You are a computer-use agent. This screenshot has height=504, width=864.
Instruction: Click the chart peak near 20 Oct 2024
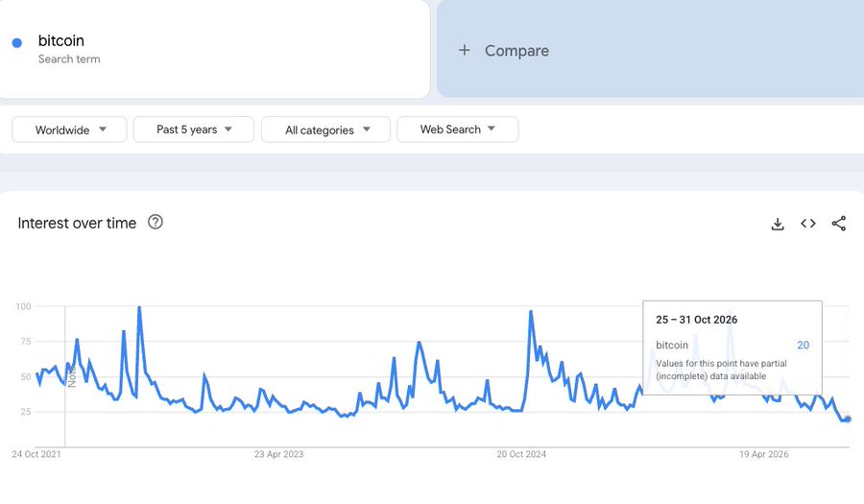click(x=531, y=312)
